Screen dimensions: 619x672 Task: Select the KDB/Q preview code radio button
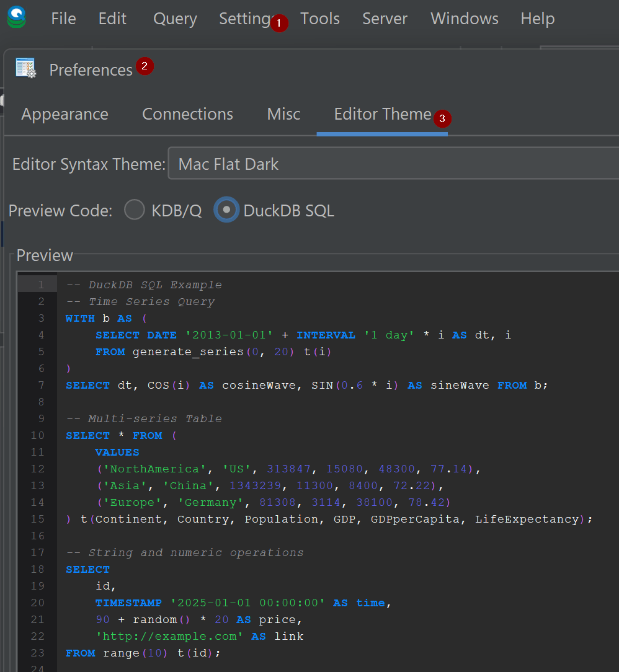click(135, 211)
